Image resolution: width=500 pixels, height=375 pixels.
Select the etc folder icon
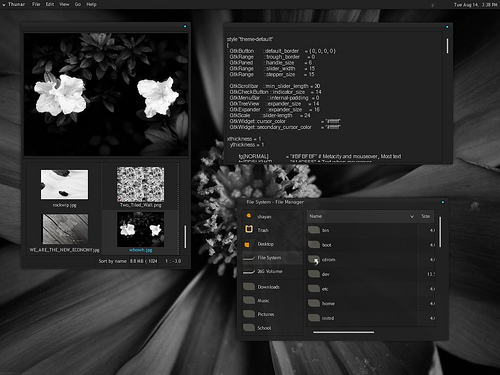(314, 288)
